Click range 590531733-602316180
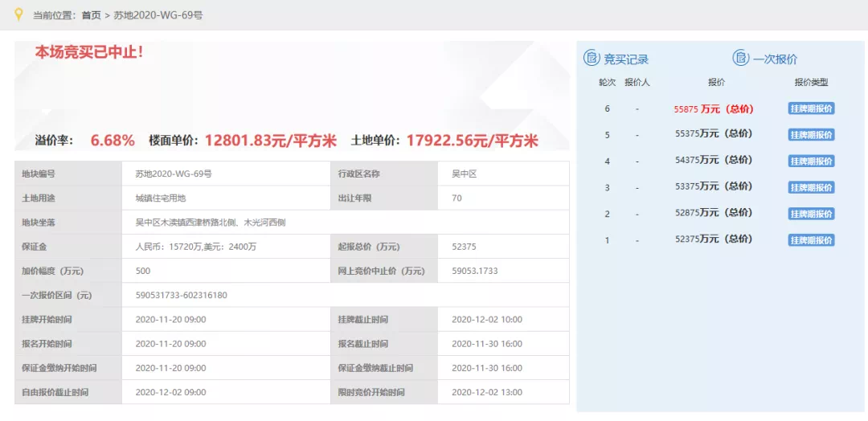Viewport: 868px width, 421px height. (181, 296)
